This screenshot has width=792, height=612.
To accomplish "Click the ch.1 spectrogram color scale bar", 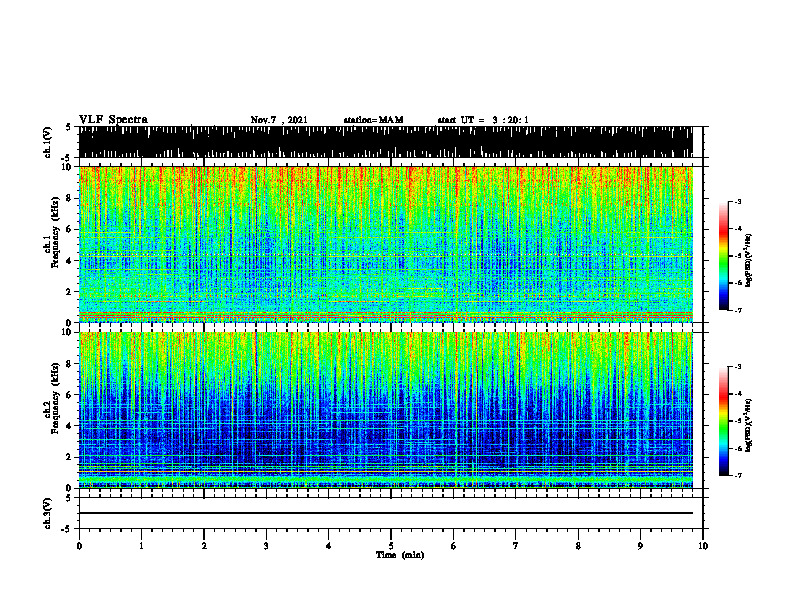I will (724, 256).
